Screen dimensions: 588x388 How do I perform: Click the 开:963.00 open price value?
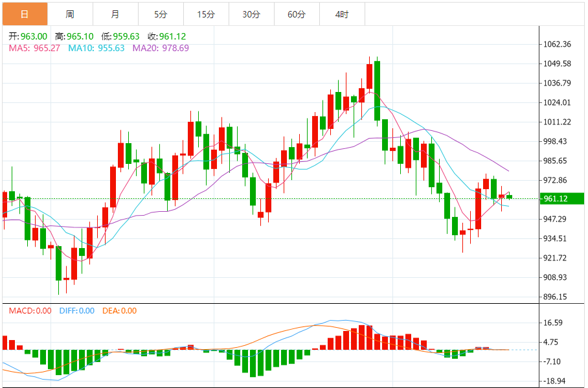[x=28, y=36]
